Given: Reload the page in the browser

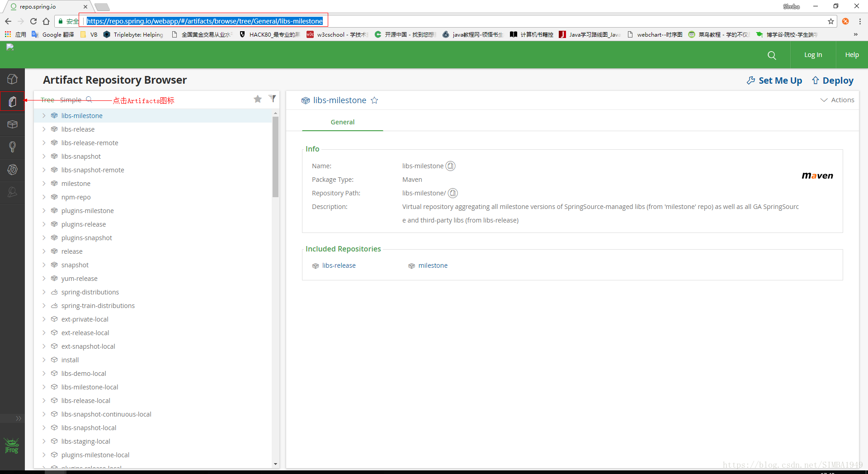Looking at the screenshot, I should pos(33,21).
